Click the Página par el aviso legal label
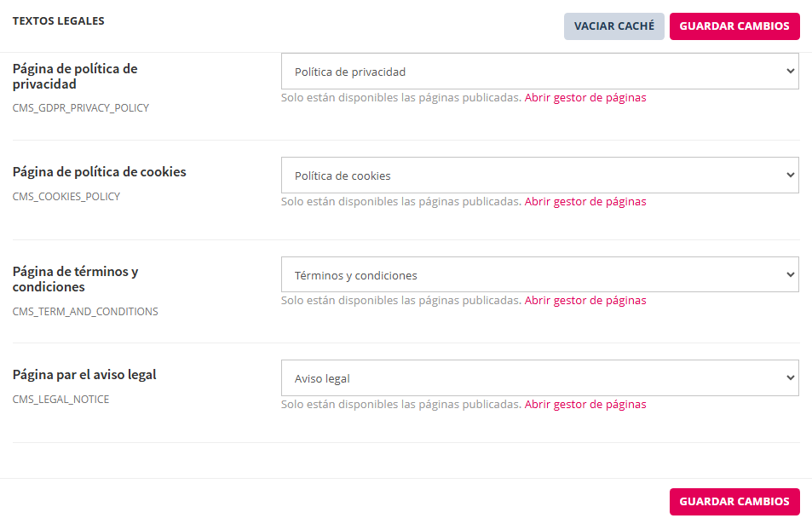812x524 pixels. [84, 375]
